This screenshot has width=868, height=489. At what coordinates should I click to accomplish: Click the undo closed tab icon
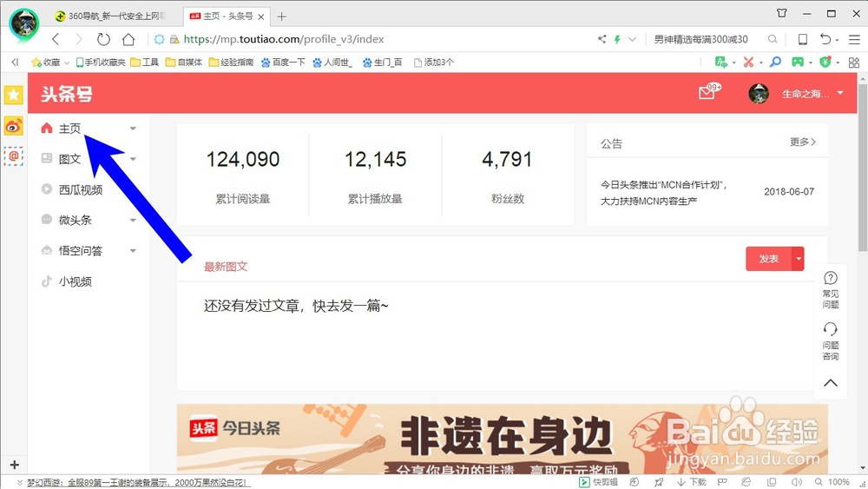click(x=825, y=39)
